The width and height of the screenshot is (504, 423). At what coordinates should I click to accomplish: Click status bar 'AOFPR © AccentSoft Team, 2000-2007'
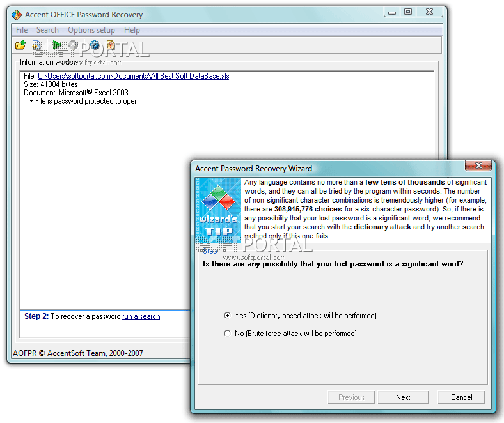tap(78, 353)
